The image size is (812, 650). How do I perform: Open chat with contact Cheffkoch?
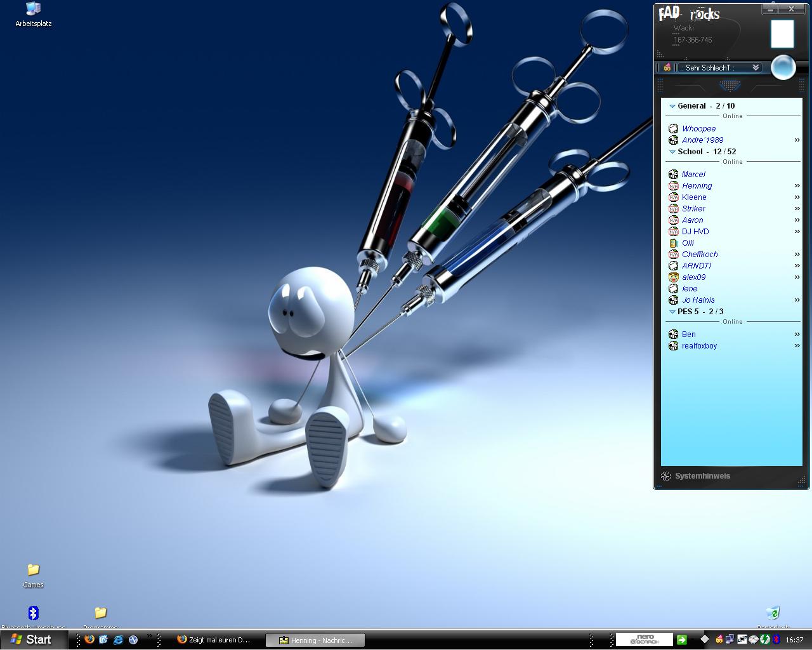[700, 255]
